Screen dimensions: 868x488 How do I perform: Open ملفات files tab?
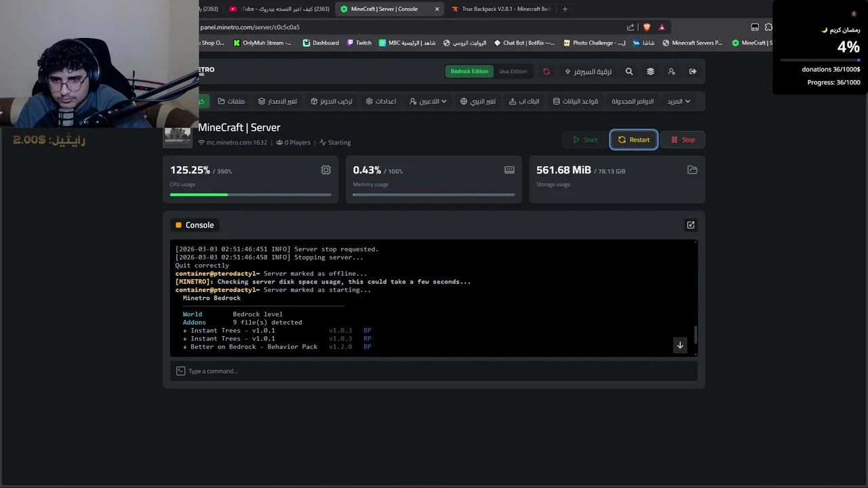231,101
